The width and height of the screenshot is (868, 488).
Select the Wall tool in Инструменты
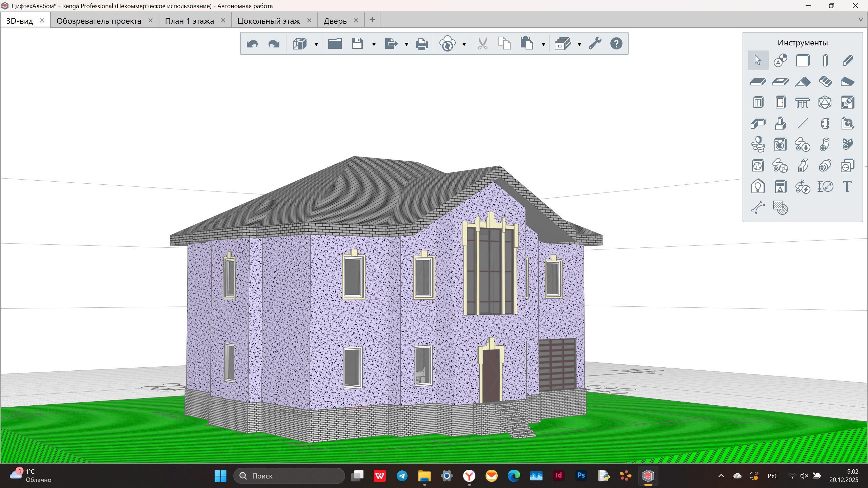pos(803,61)
